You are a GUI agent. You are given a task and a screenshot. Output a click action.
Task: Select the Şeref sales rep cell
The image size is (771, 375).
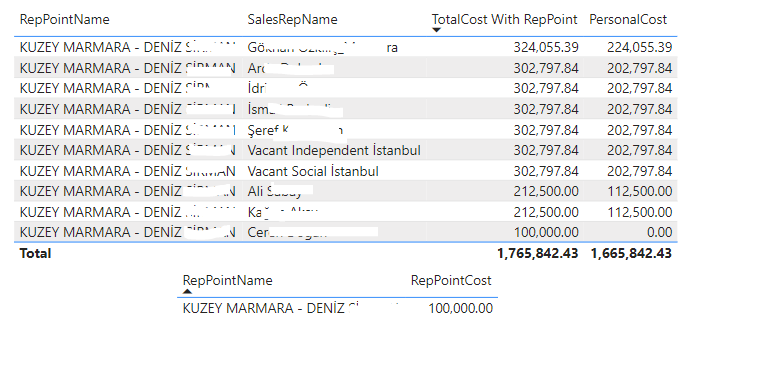pos(295,130)
